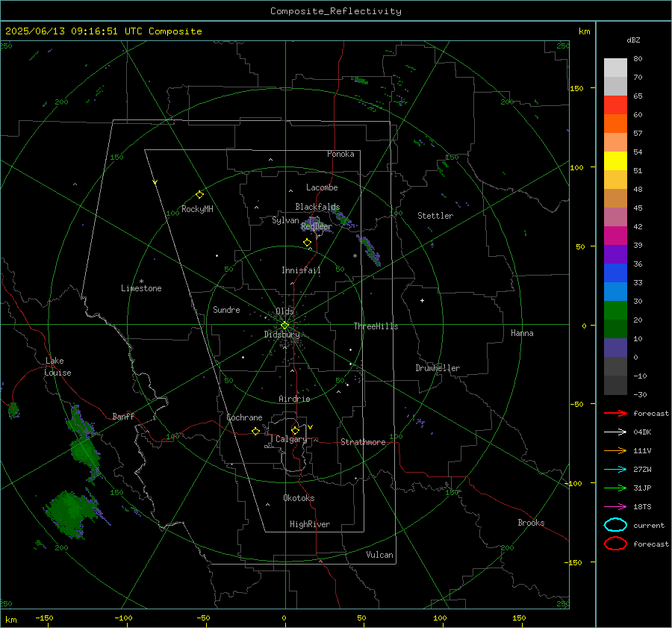
Task: Select the magenta swatch in dBZ scale
Action: (x=615, y=235)
